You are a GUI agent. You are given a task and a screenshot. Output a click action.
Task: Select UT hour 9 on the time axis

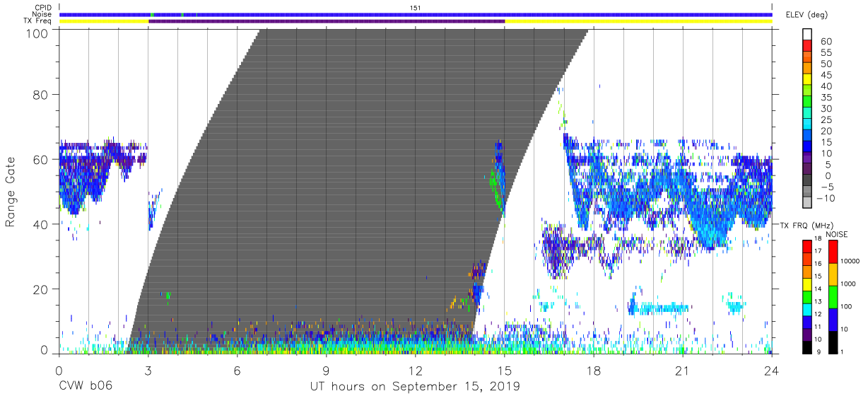[326, 371]
